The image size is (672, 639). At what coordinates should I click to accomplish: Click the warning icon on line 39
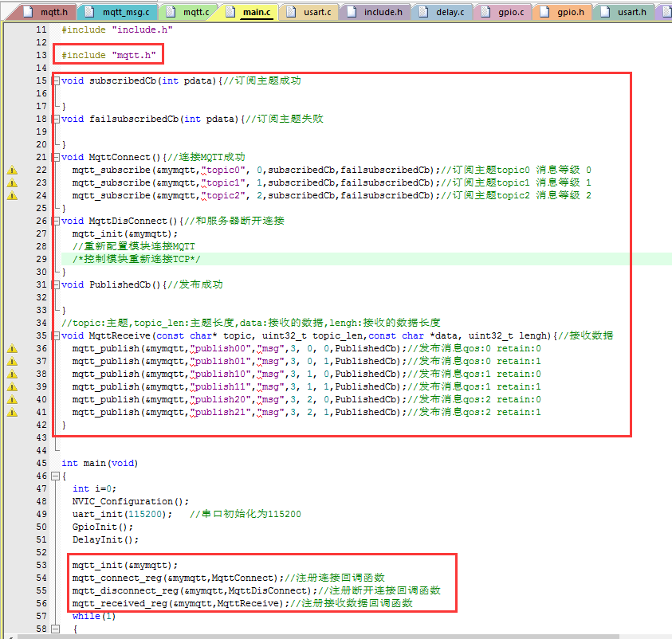coord(13,386)
